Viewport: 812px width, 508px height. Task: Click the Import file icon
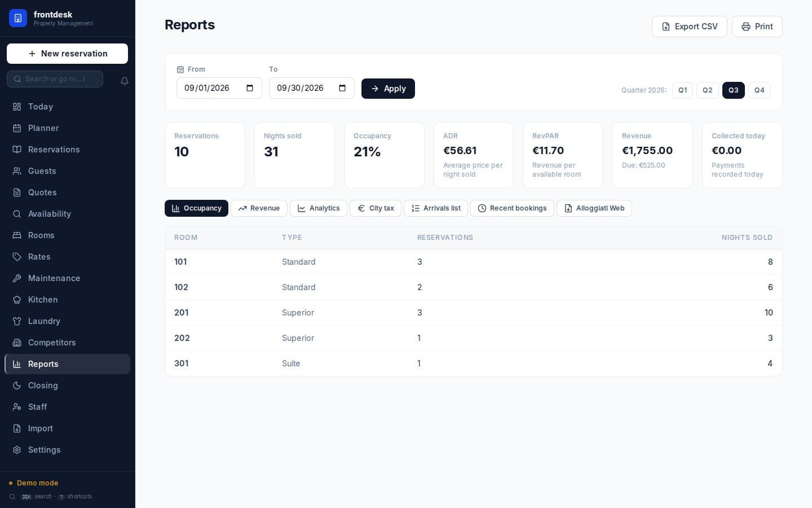point(17,428)
